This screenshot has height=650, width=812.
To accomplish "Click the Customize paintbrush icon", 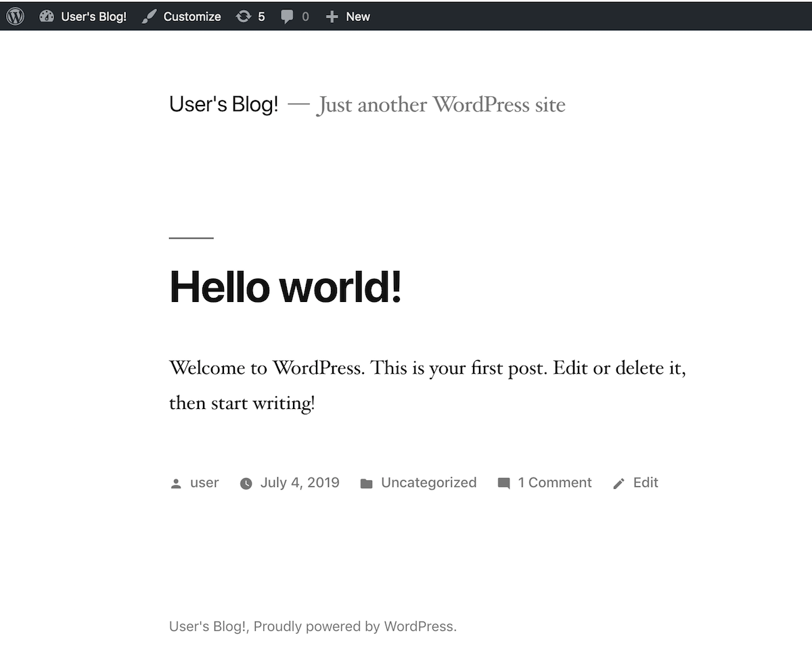I will 149,16.
